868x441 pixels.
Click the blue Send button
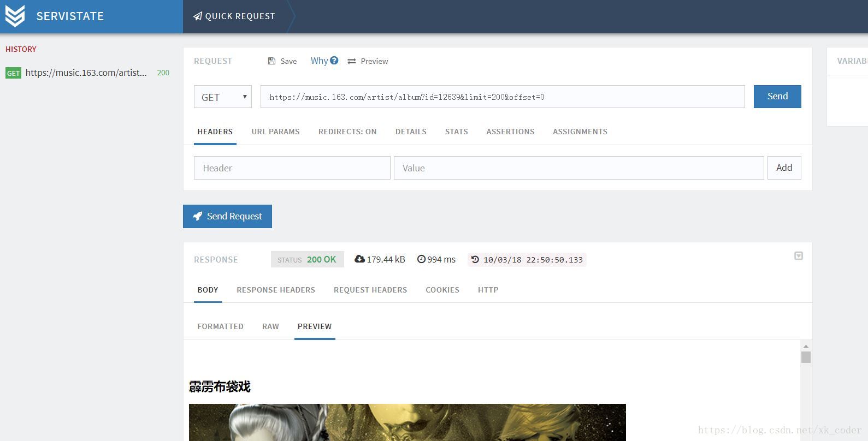click(x=777, y=97)
